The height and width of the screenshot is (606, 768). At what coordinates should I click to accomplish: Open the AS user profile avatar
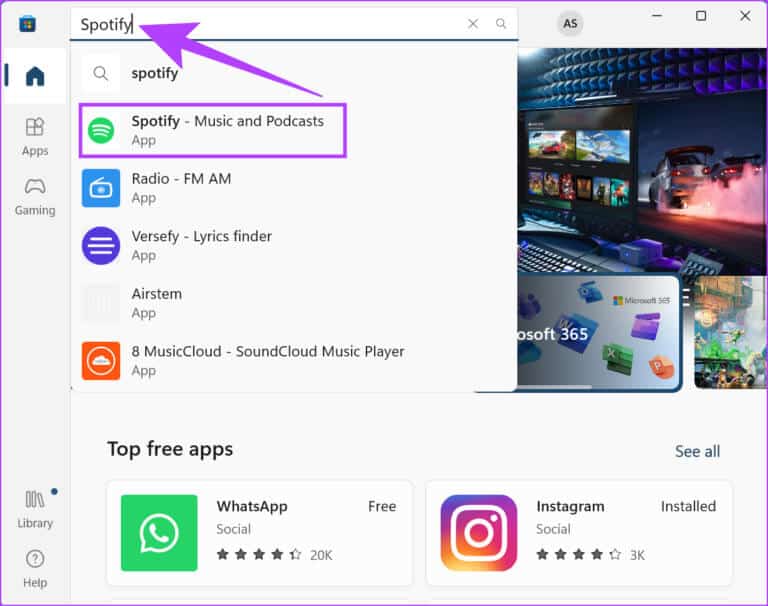click(x=570, y=24)
